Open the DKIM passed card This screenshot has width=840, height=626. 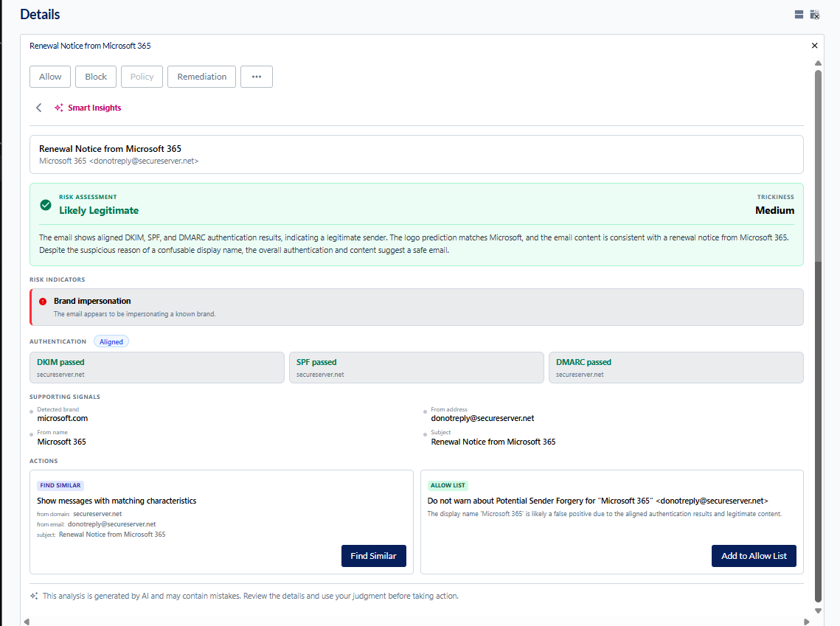tap(157, 367)
